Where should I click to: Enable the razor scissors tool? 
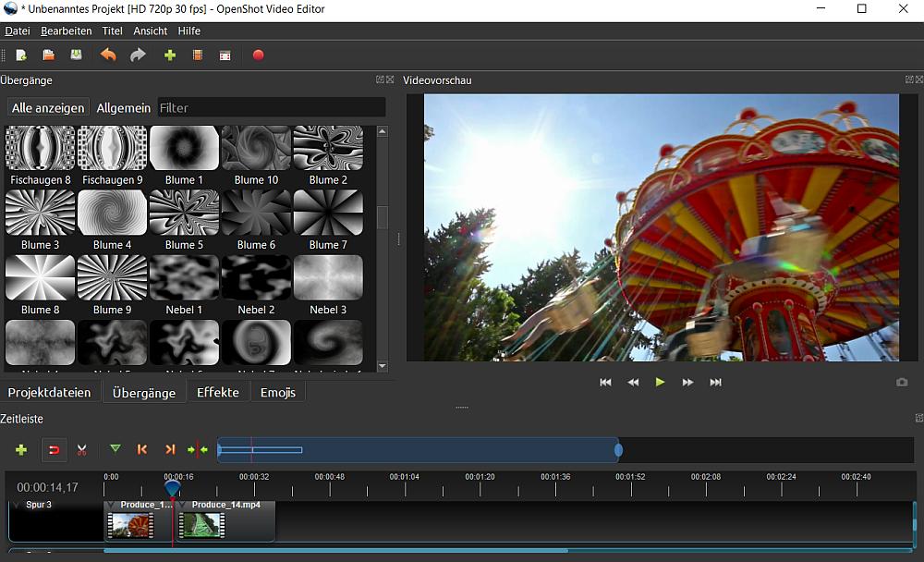[82, 450]
